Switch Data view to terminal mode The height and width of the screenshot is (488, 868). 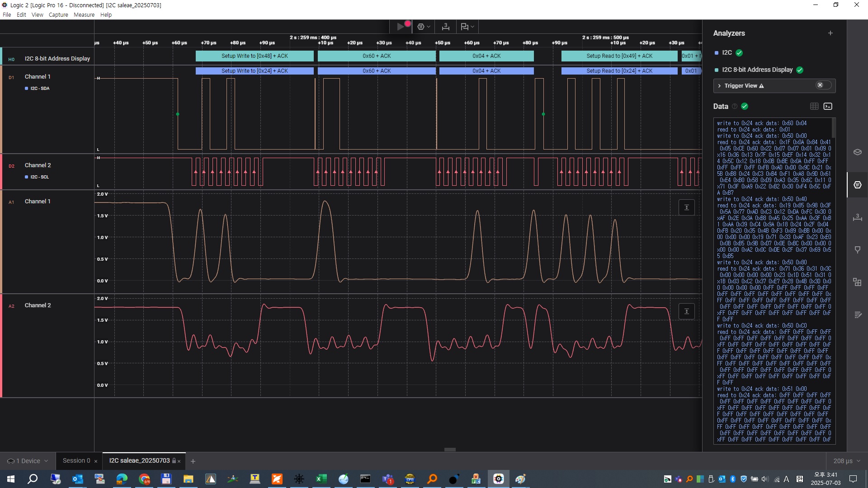[828, 106]
